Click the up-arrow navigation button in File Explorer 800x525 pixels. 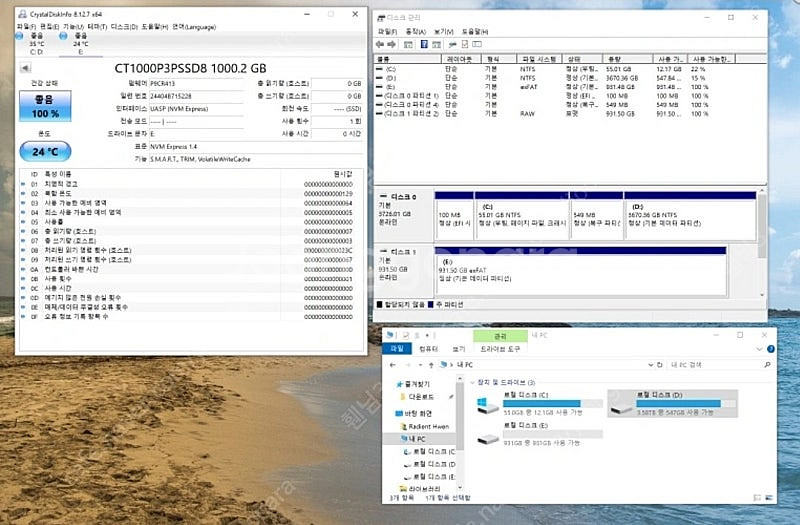click(x=431, y=365)
